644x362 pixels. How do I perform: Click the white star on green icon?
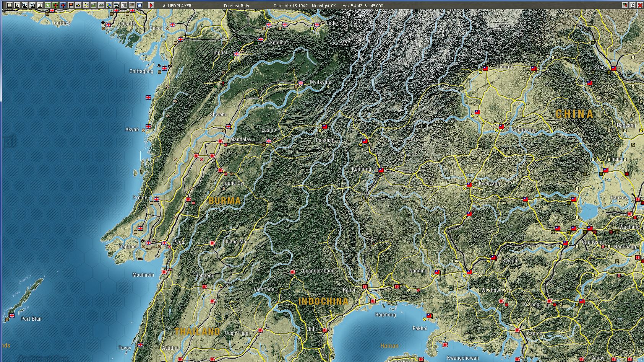(x=48, y=5)
